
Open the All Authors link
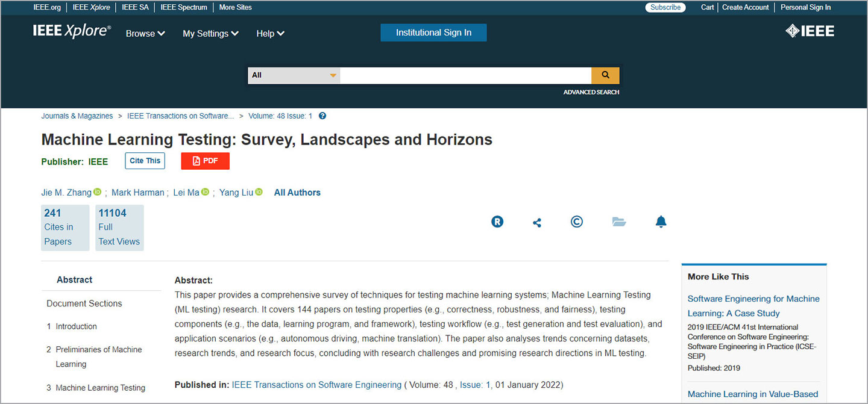(x=297, y=193)
